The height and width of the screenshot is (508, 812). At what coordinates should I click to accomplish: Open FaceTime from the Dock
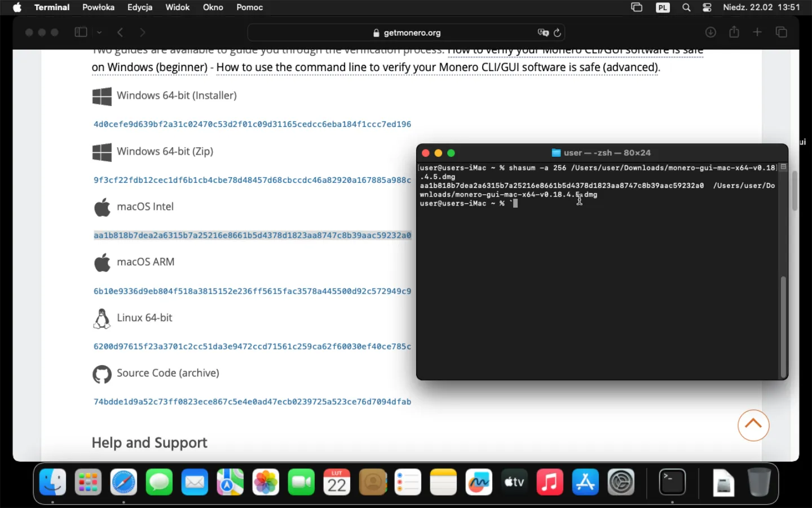click(301, 483)
